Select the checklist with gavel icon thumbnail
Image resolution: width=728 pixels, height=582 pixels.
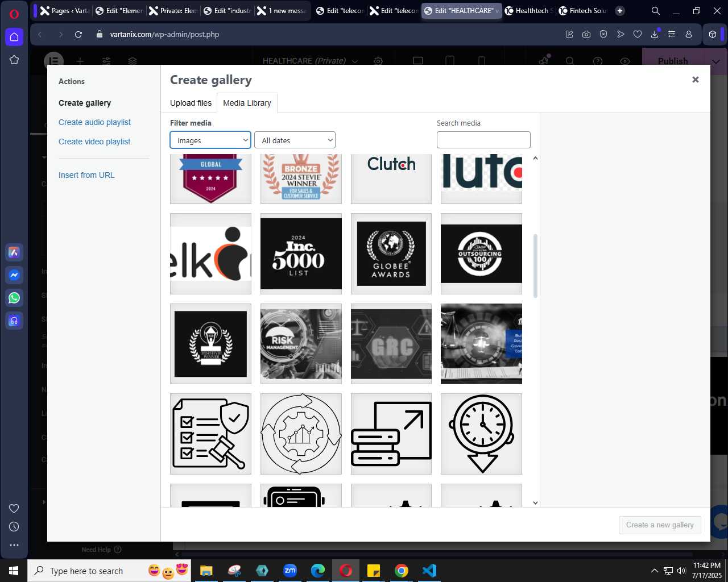point(210,434)
